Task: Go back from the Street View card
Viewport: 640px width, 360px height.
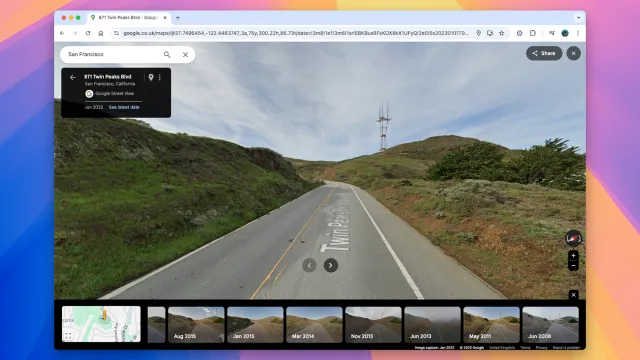Action: tap(73, 77)
